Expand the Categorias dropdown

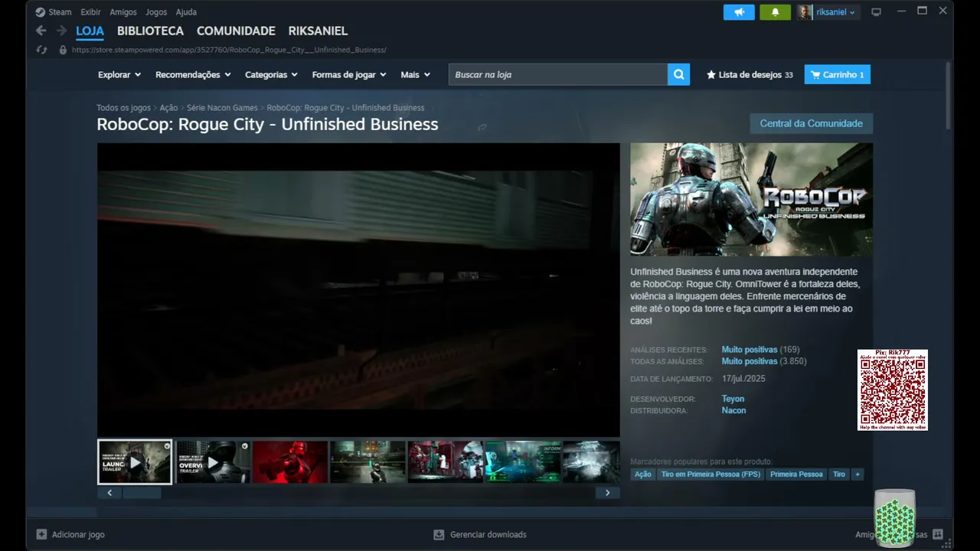271,75
